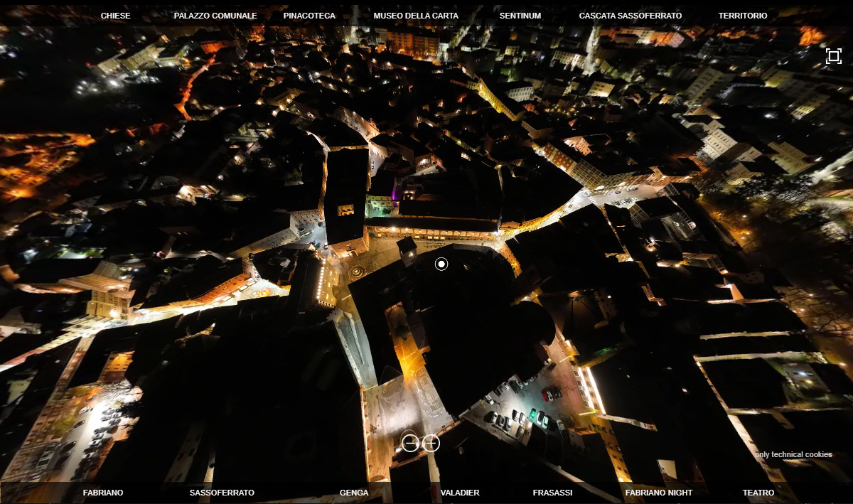Click the zoom in plus icon
The height and width of the screenshot is (504, 853).
pos(431,444)
